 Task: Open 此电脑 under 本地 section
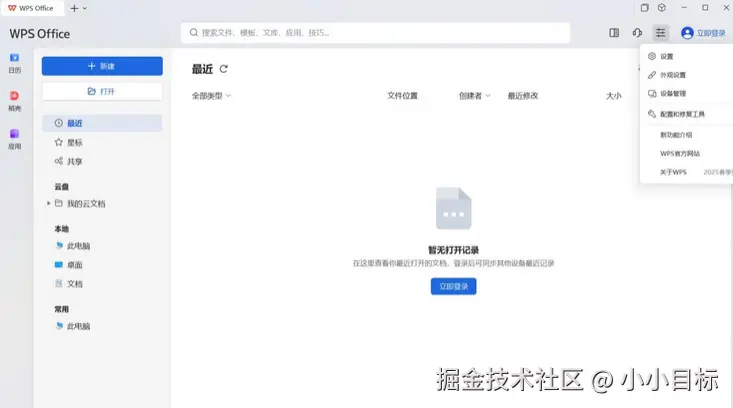pos(72,246)
